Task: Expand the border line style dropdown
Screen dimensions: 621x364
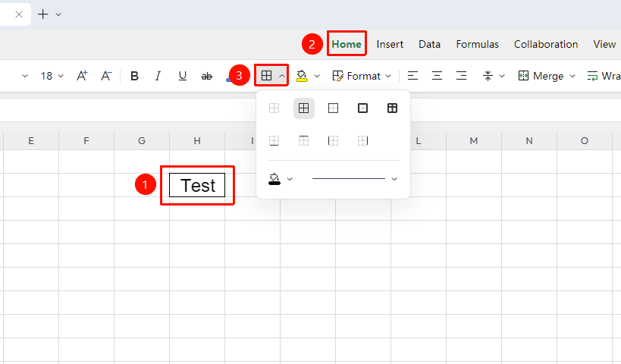Action: (394, 179)
